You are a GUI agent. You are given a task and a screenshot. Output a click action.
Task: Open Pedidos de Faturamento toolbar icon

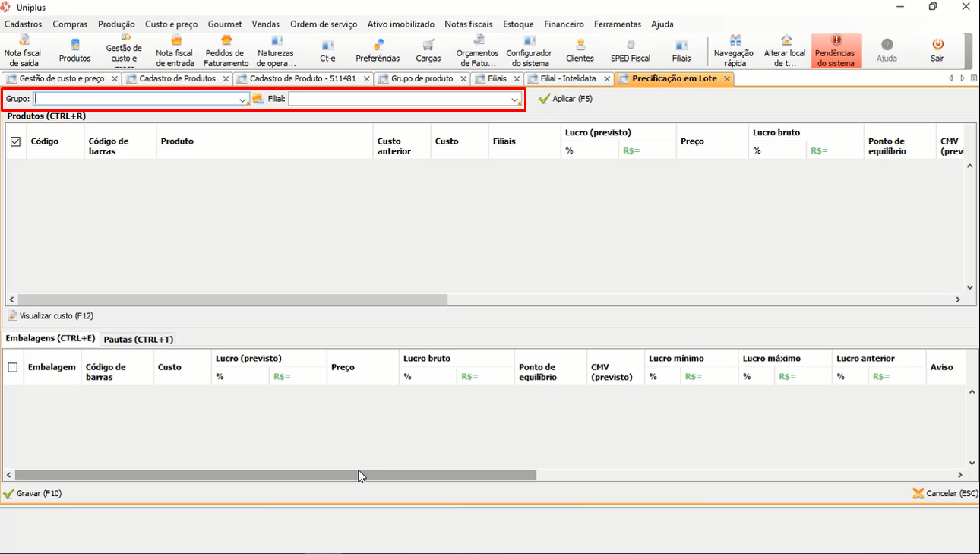[x=226, y=51]
